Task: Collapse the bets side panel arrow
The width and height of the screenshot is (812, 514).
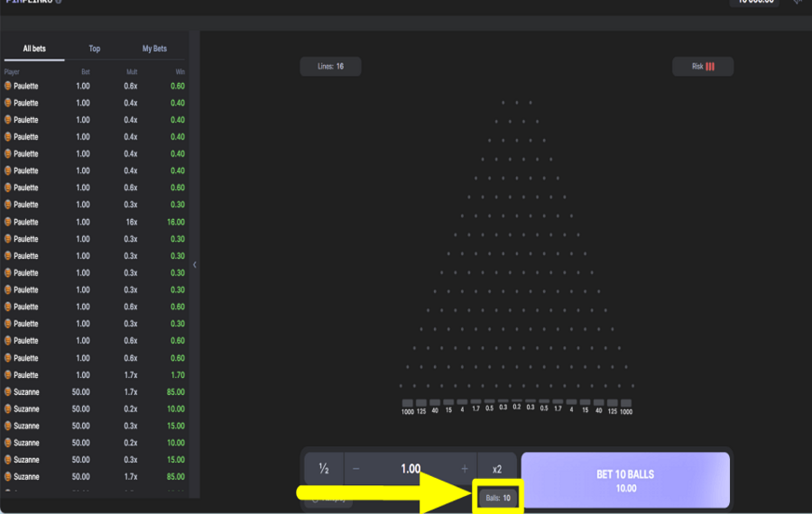Action: pyautogui.click(x=195, y=265)
